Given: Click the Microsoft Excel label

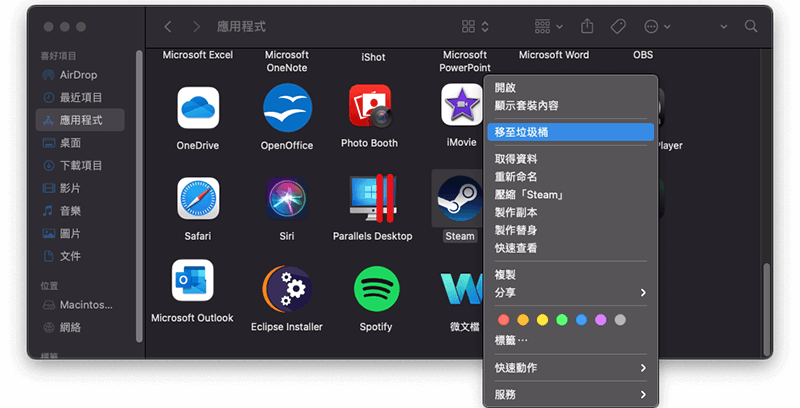Looking at the screenshot, I should coord(198,55).
